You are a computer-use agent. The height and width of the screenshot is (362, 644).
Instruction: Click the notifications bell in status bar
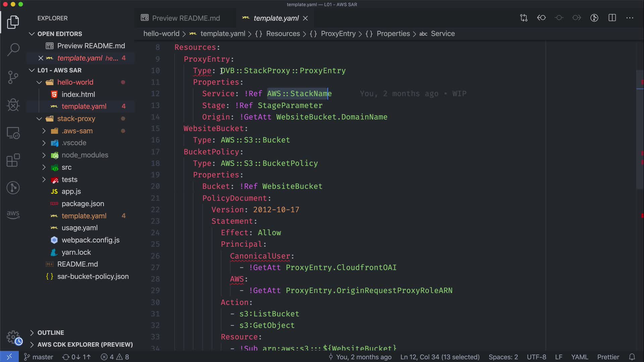(x=632, y=357)
